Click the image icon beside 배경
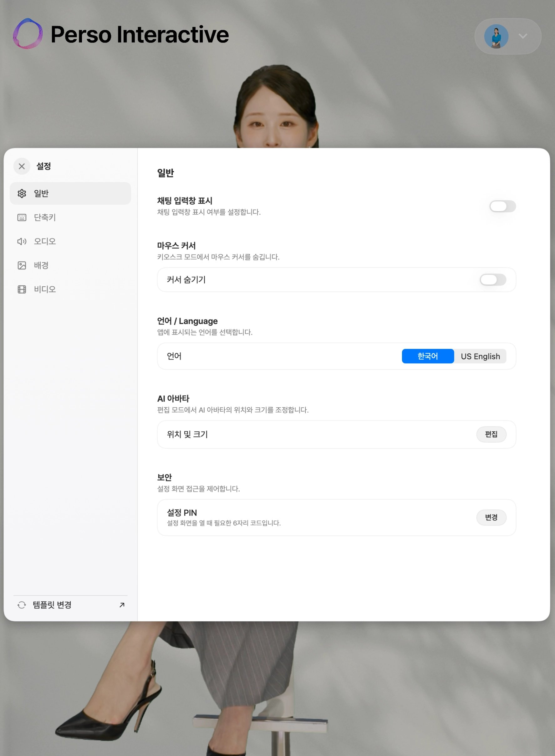555x756 pixels. 22,265
